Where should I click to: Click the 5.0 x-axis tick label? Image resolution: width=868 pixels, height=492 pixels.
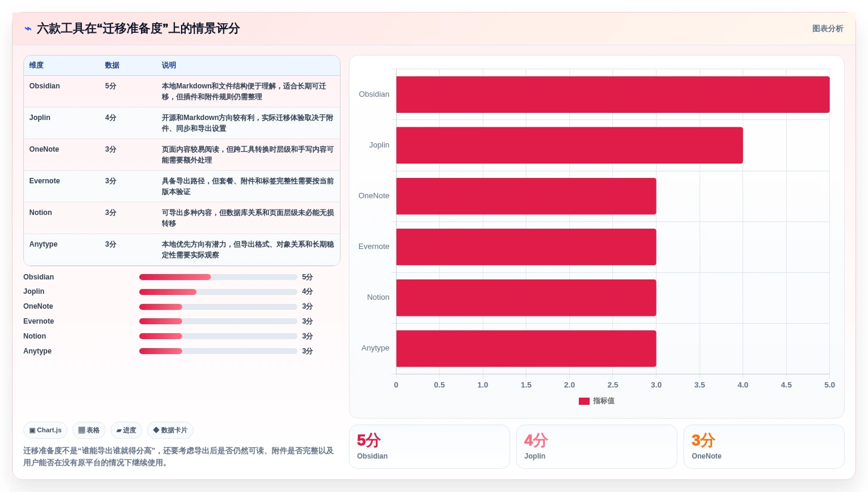[830, 385]
